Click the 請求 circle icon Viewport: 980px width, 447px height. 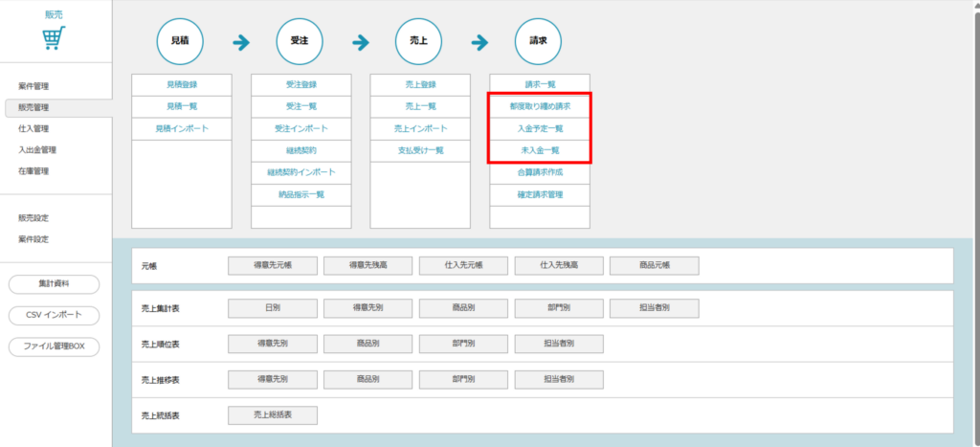[539, 42]
